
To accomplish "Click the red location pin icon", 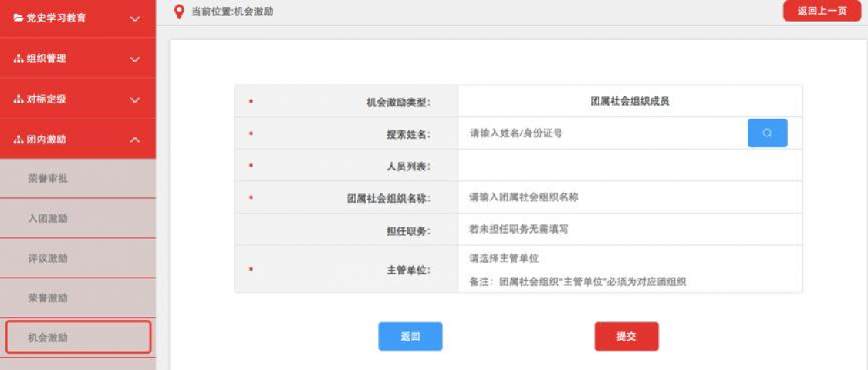I will (179, 11).
